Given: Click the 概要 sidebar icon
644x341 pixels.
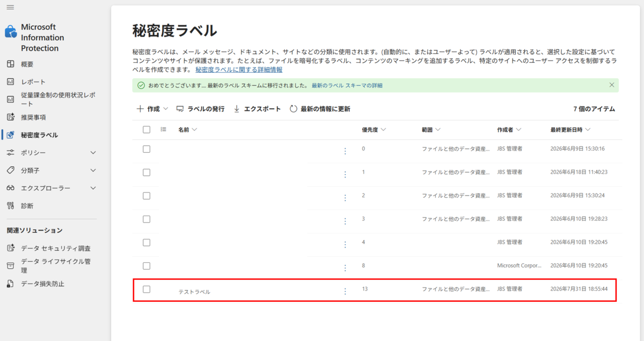Looking at the screenshot, I should click(10, 64).
